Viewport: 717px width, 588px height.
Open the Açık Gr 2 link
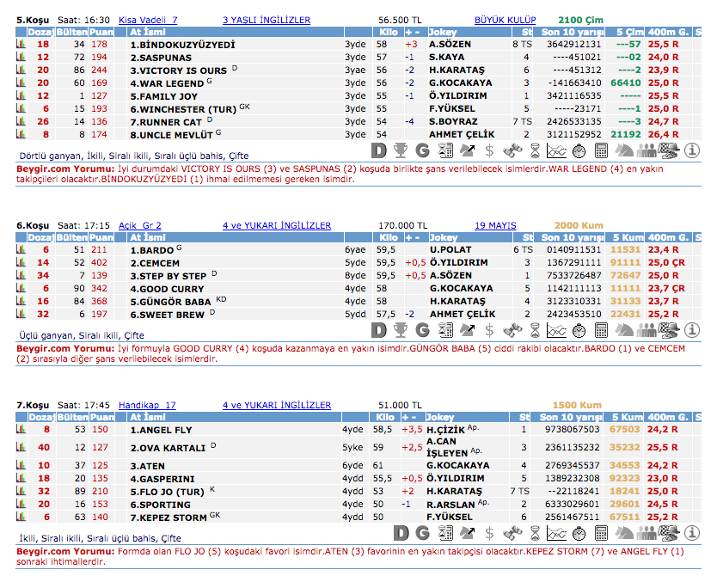(140, 226)
